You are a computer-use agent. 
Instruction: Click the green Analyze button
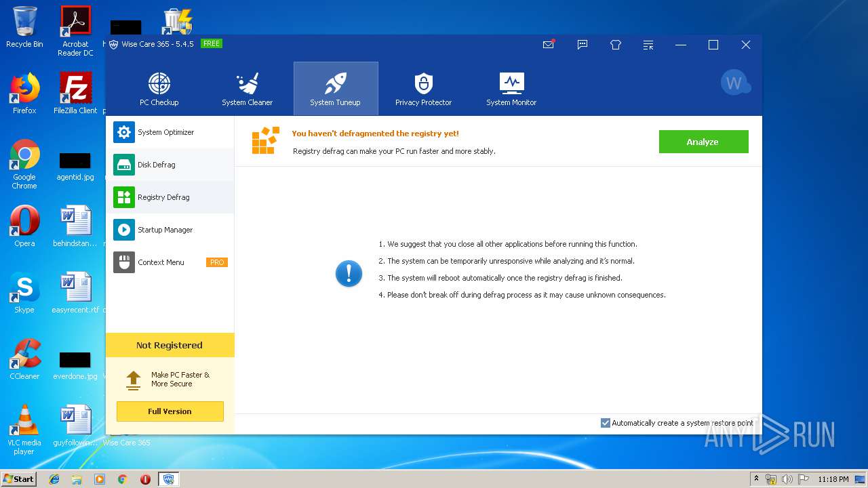703,142
